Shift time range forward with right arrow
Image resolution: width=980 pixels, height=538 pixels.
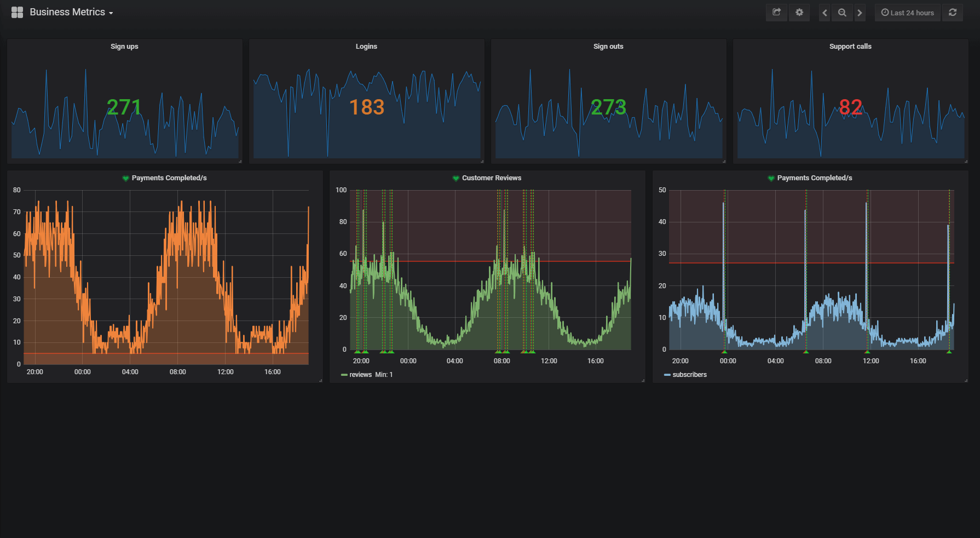[x=860, y=13]
